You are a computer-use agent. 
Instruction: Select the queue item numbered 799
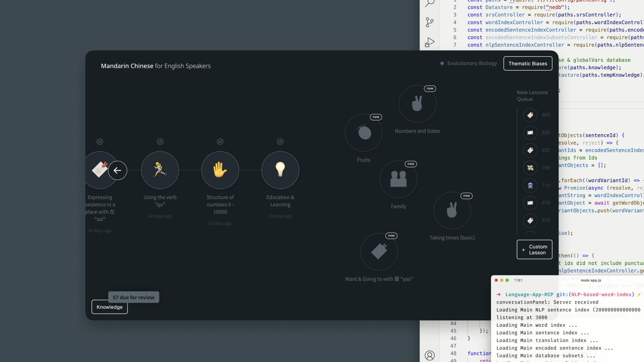pos(530,168)
